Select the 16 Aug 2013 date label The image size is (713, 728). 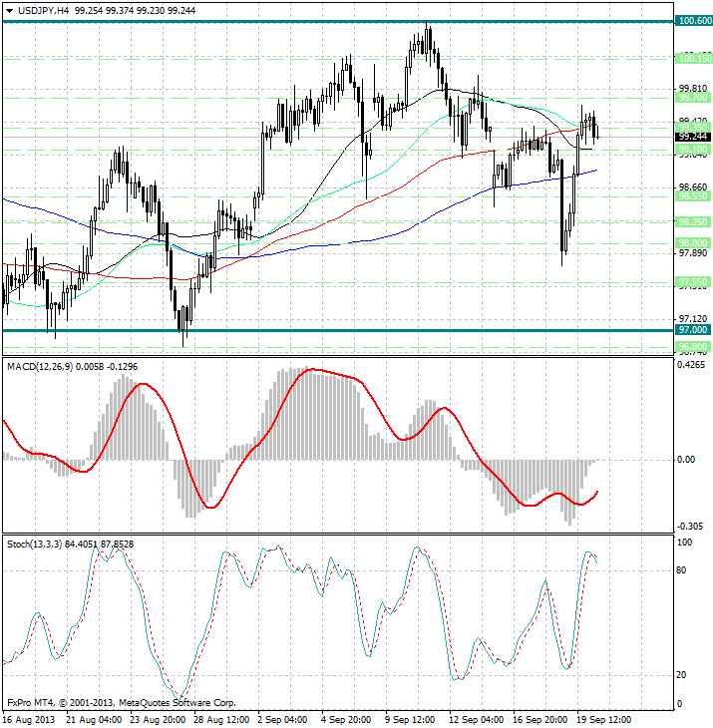pyautogui.click(x=28, y=720)
